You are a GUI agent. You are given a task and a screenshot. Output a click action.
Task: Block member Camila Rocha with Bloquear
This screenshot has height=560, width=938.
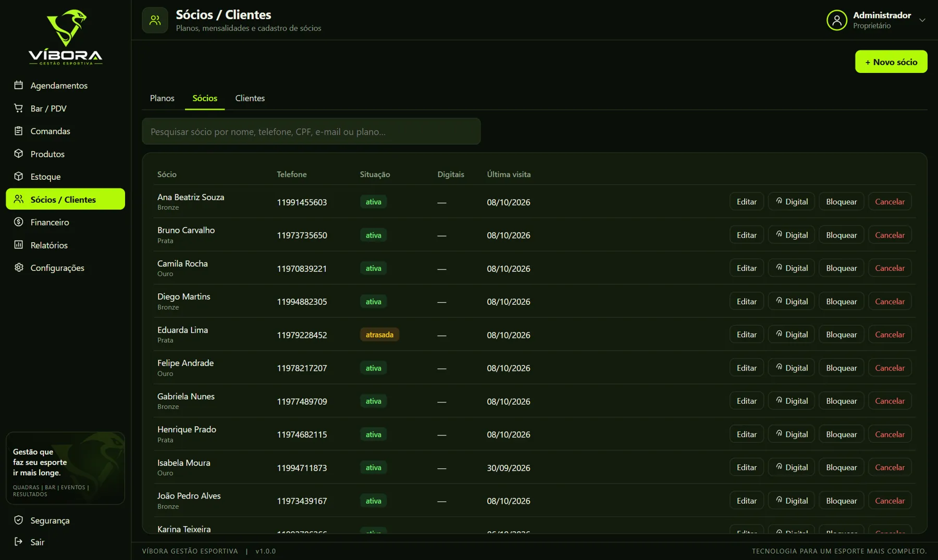pos(841,268)
